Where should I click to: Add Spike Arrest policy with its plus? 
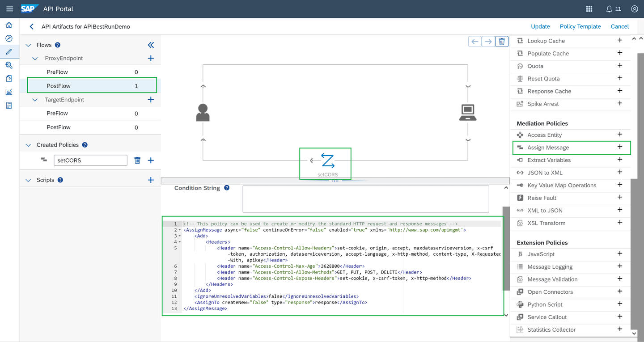point(620,103)
